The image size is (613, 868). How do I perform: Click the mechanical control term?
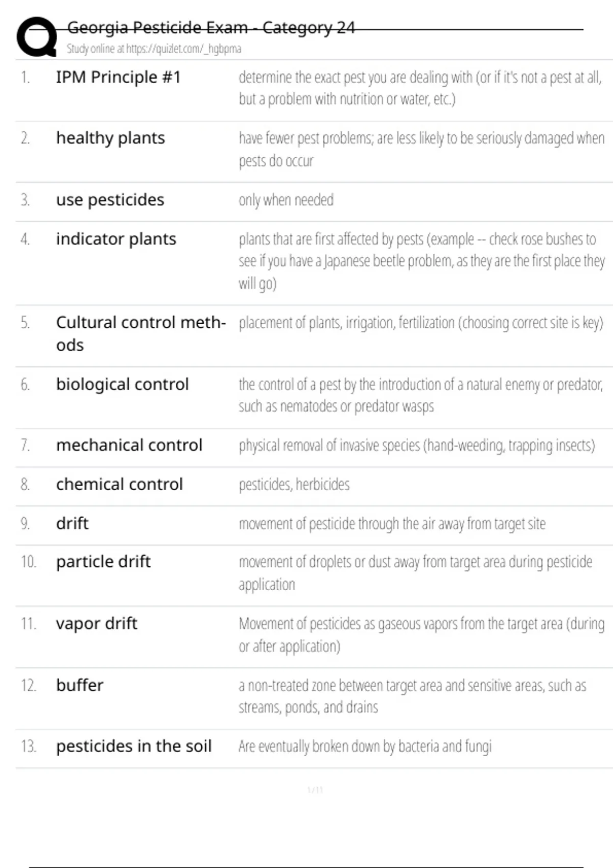click(129, 445)
